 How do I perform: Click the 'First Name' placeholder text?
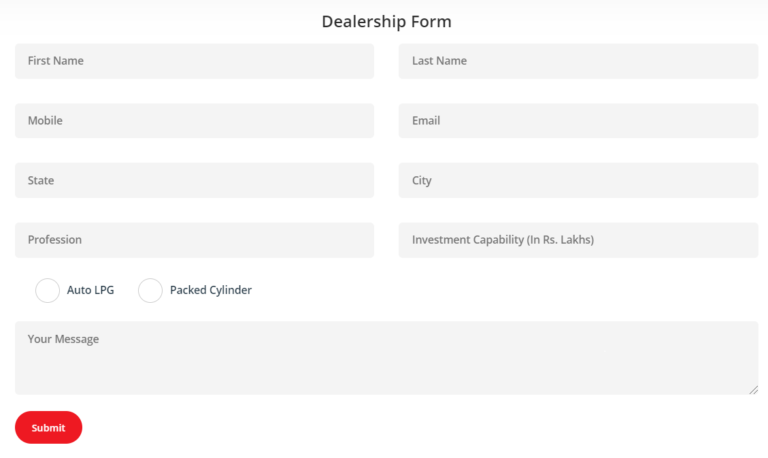[55, 61]
